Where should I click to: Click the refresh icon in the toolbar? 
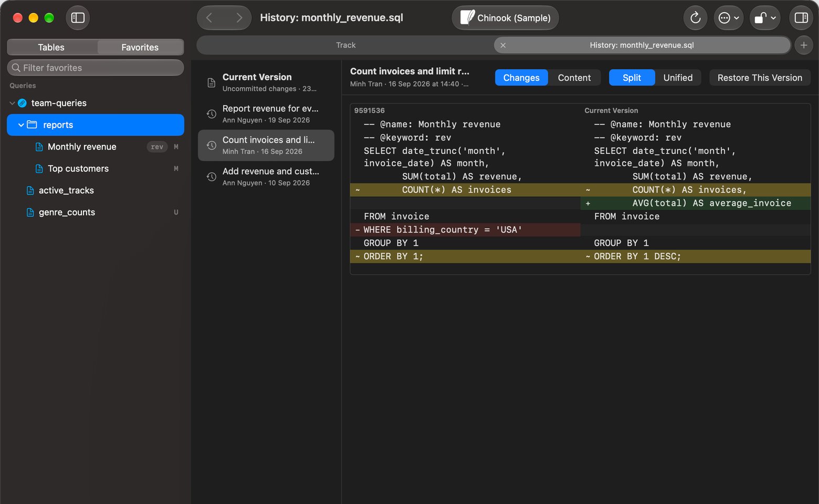[695, 18]
